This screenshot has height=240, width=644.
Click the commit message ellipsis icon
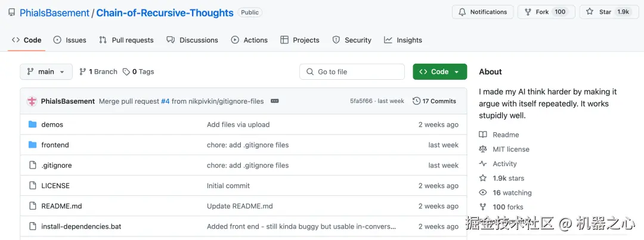pyautogui.click(x=275, y=101)
